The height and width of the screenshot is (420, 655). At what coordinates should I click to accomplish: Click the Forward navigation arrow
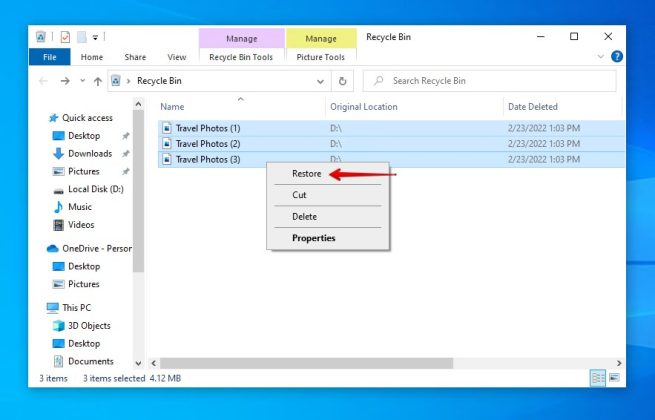coord(64,81)
